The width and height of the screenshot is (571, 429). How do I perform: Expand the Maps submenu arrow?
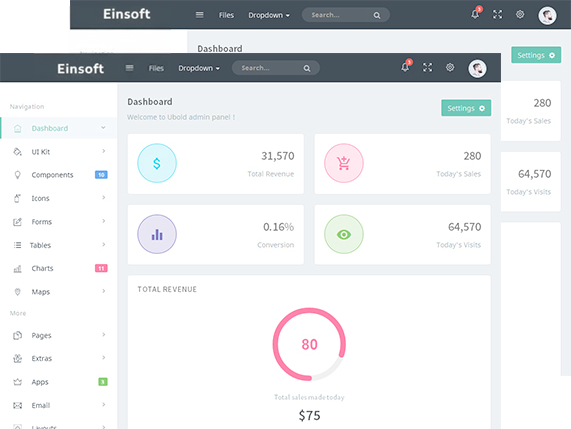(104, 291)
